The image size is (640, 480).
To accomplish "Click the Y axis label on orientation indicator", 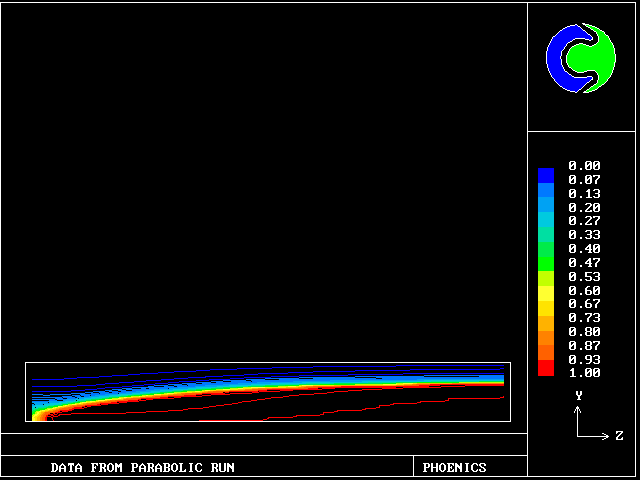I will click(x=578, y=396).
